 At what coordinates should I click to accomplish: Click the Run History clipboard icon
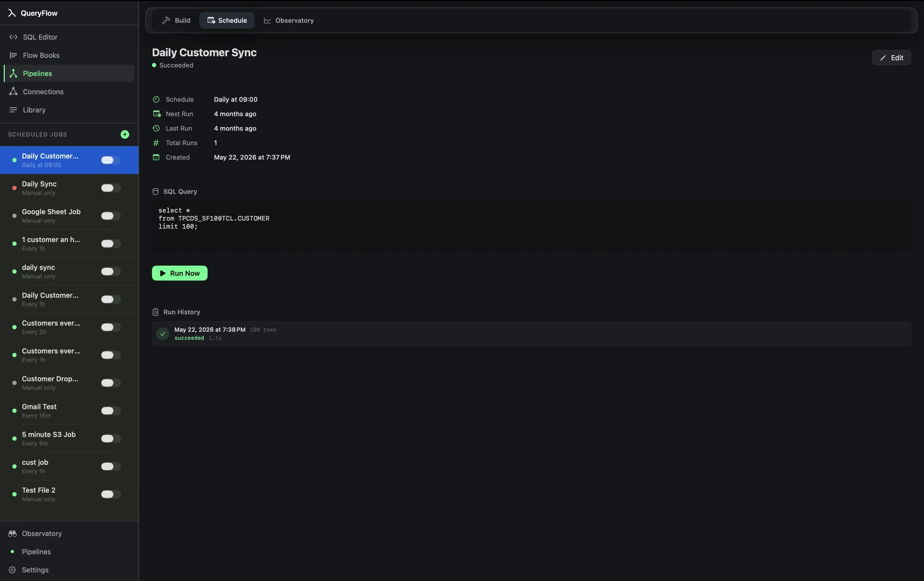pyautogui.click(x=156, y=312)
